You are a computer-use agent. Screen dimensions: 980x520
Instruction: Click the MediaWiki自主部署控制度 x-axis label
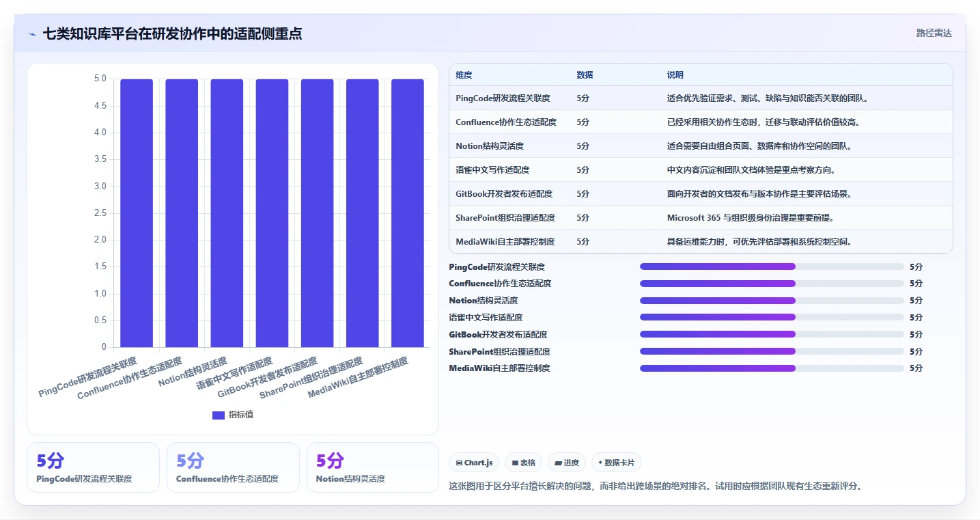[x=358, y=377]
